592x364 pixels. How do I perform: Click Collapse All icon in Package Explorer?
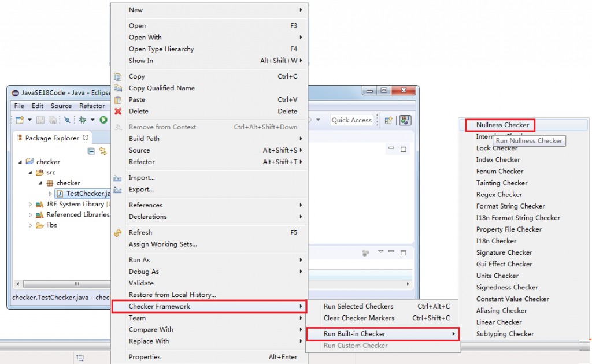pyautogui.click(x=91, y=151)
